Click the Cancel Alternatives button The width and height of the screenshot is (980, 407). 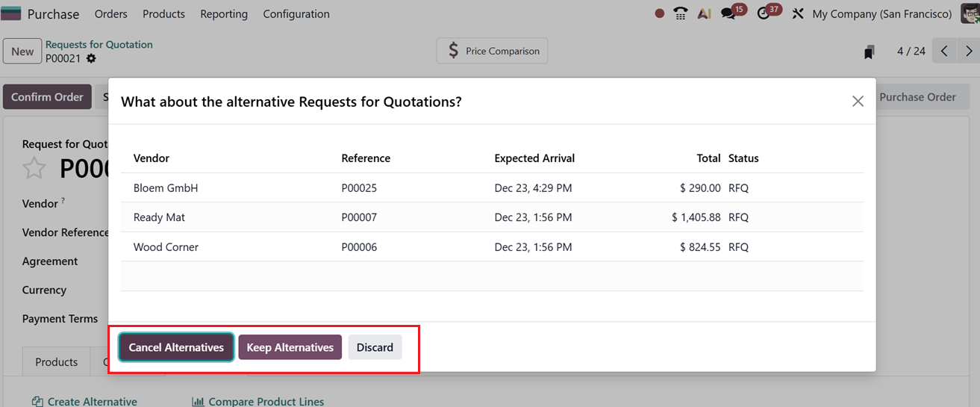pos(176,347)
